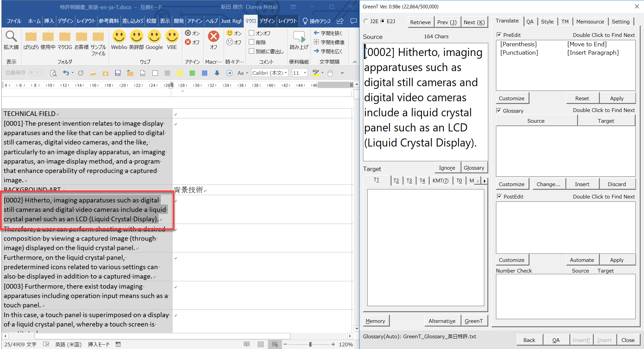
Task: Expand the Calibri font name dropdown
Action: click(x=286, y=73)
